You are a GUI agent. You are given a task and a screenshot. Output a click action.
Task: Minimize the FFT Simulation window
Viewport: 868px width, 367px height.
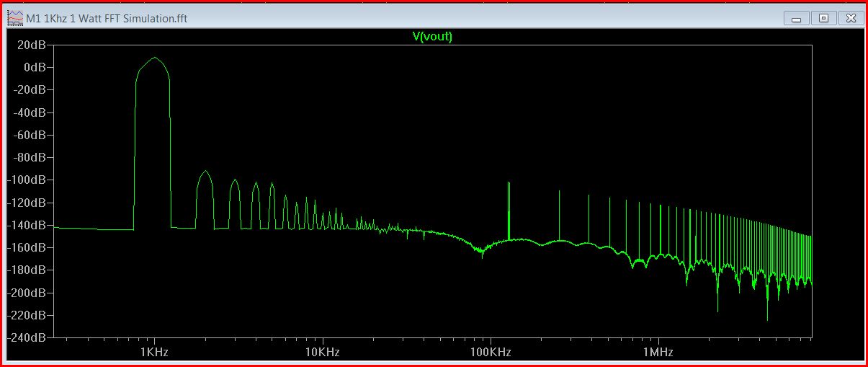click(797, 19)
